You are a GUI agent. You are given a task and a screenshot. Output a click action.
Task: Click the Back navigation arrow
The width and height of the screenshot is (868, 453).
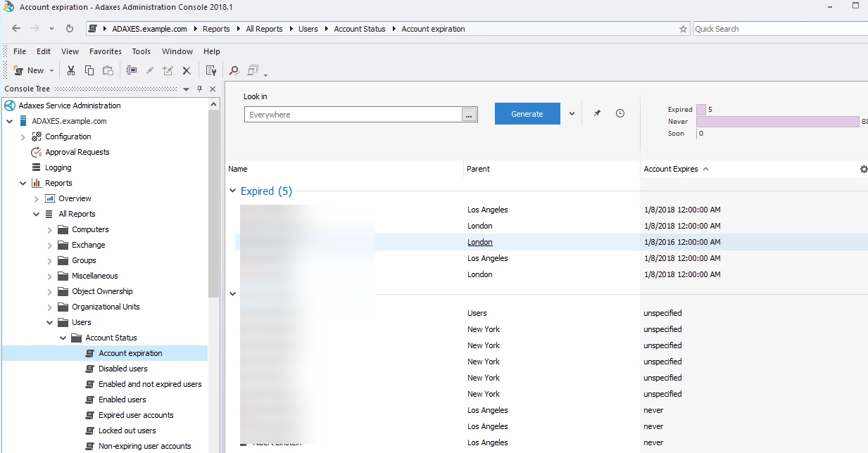16,29
